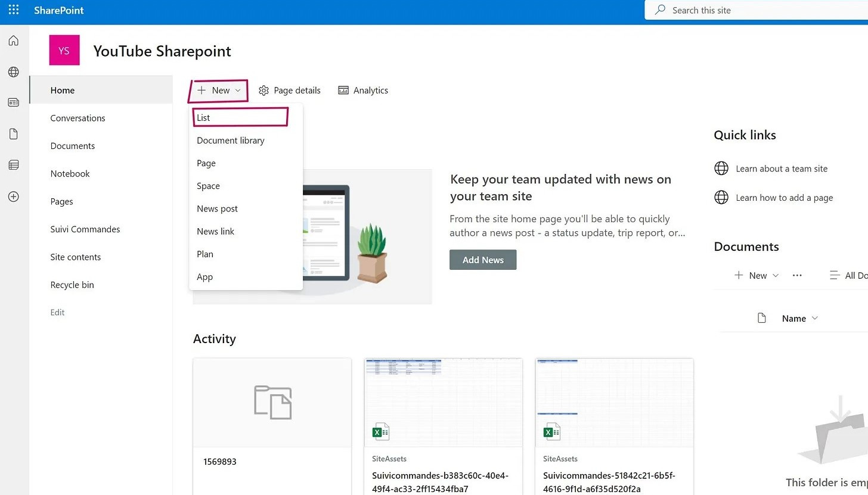Image resolution: width=868 pixels, height=495 pixels.
Task: Open Suivicommandes-51842c21 spreadsheet thumbnail
Action: point(615,403)
